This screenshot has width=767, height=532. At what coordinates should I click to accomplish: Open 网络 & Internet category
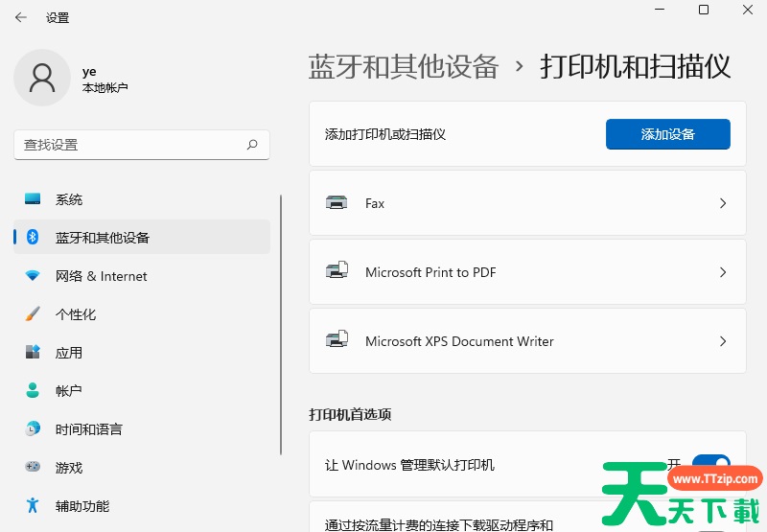point(142,276)
